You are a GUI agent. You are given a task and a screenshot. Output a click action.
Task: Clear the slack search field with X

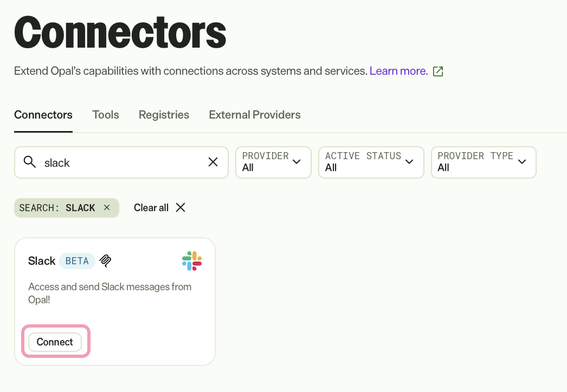click(x=213, y=162)
